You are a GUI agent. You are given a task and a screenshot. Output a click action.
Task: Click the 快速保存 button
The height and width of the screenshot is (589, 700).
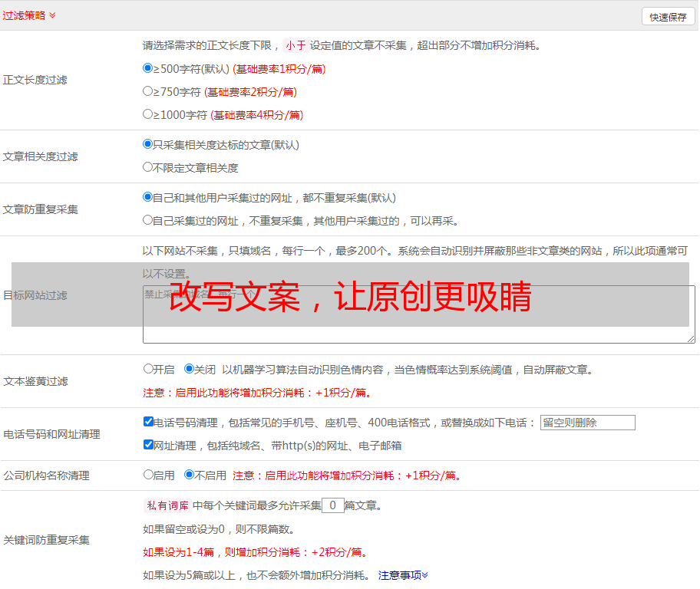tap(668, 17)
